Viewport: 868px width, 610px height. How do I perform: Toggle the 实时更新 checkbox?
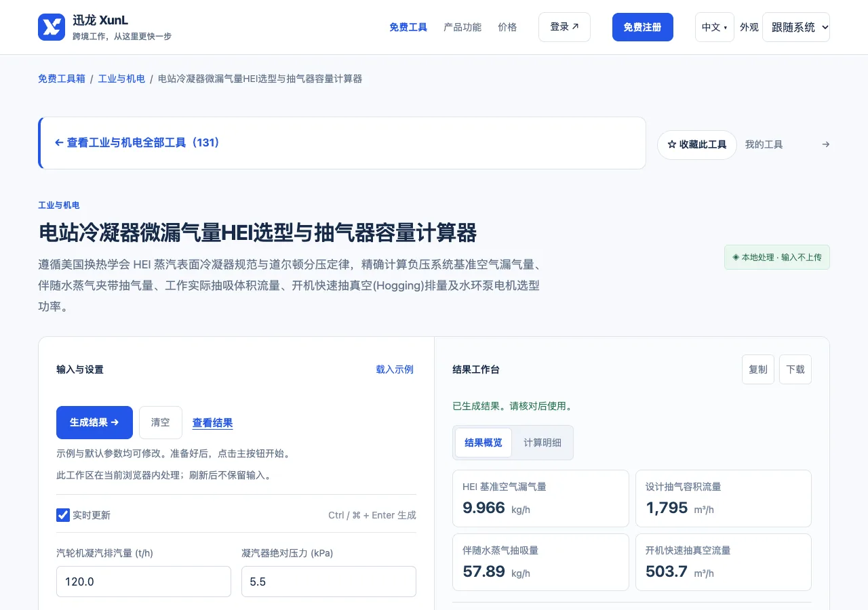click(x=63, y=515)
